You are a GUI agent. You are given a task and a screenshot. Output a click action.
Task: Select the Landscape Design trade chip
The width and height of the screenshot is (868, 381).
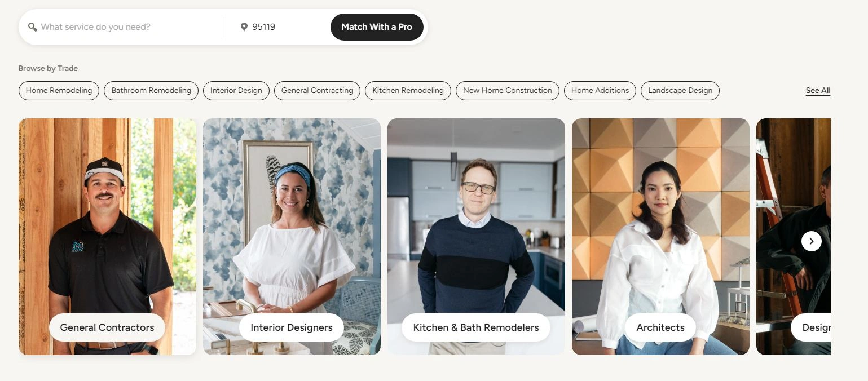point(680,90)
